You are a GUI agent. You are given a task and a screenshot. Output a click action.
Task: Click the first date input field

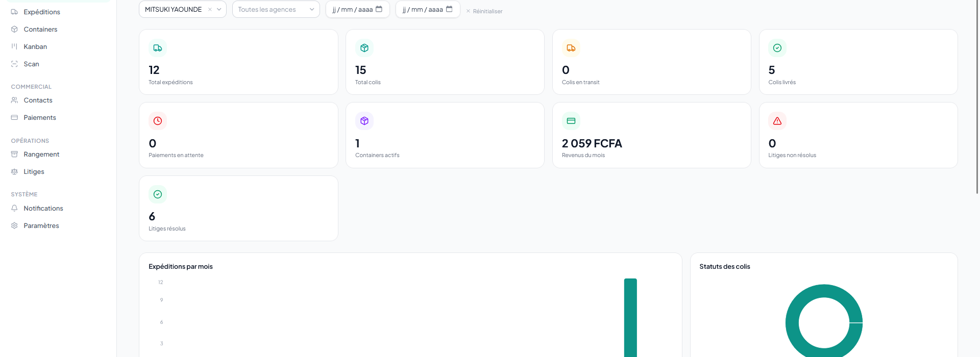[358, 9]
